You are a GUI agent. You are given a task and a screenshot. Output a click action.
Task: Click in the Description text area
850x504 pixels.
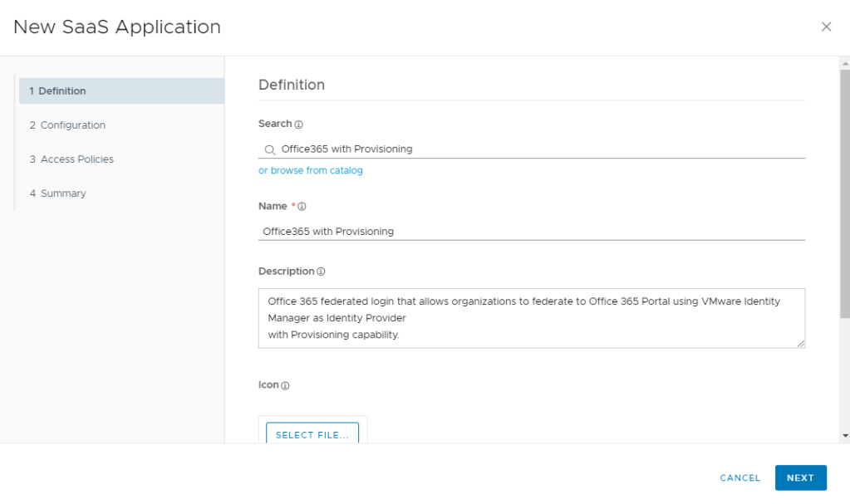pos(532,318)
